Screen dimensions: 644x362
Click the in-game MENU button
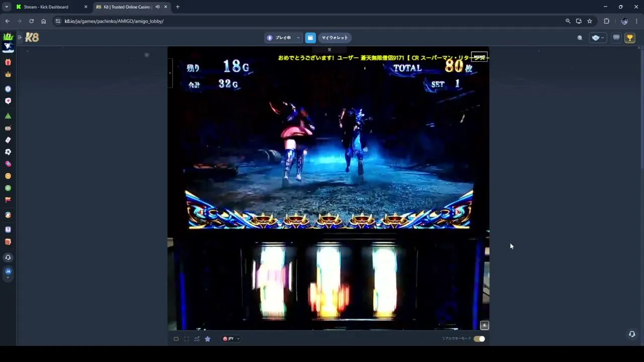coord(479,57)
